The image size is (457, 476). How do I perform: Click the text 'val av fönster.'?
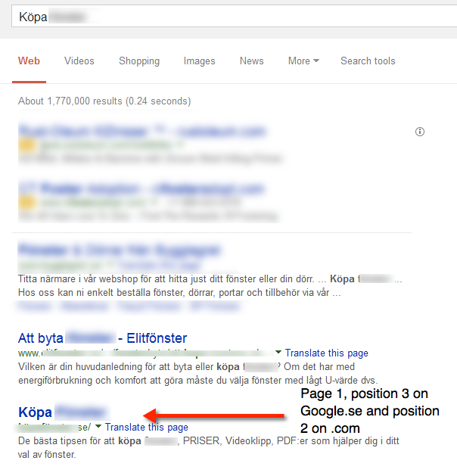pyautogui.click(x=47, y=455)
